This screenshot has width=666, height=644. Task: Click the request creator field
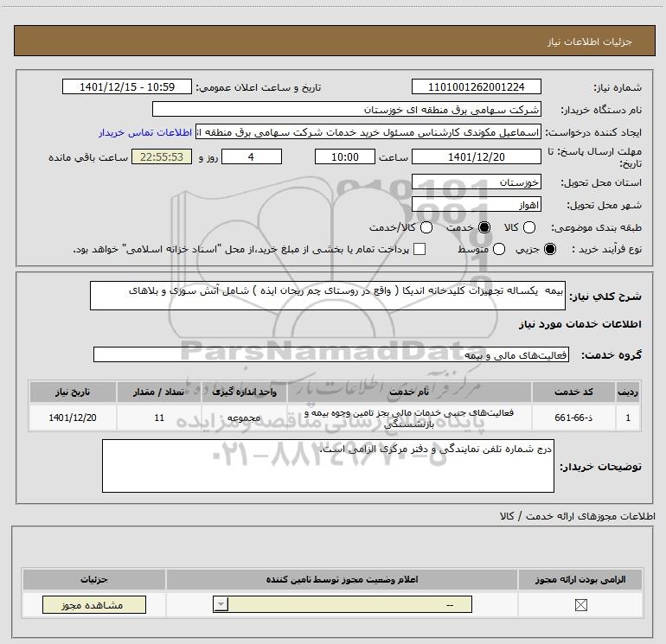[368, 132]
